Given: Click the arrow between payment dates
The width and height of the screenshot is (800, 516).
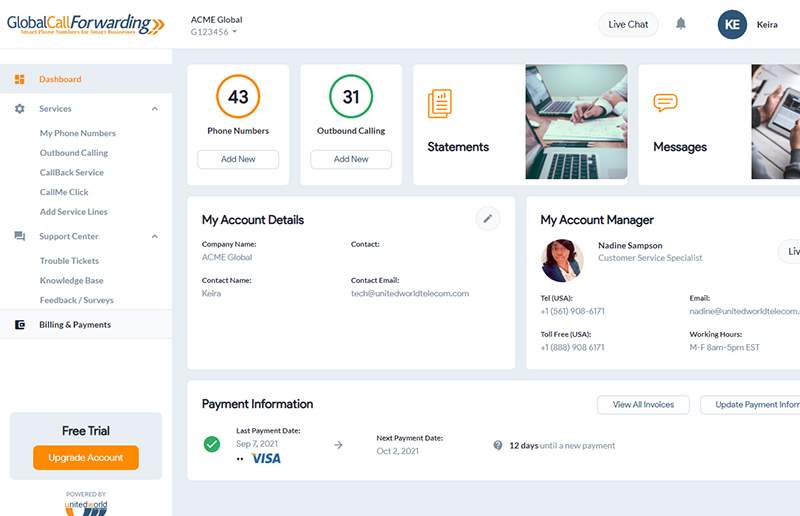Looking at the screenshot, I should 338,445.
